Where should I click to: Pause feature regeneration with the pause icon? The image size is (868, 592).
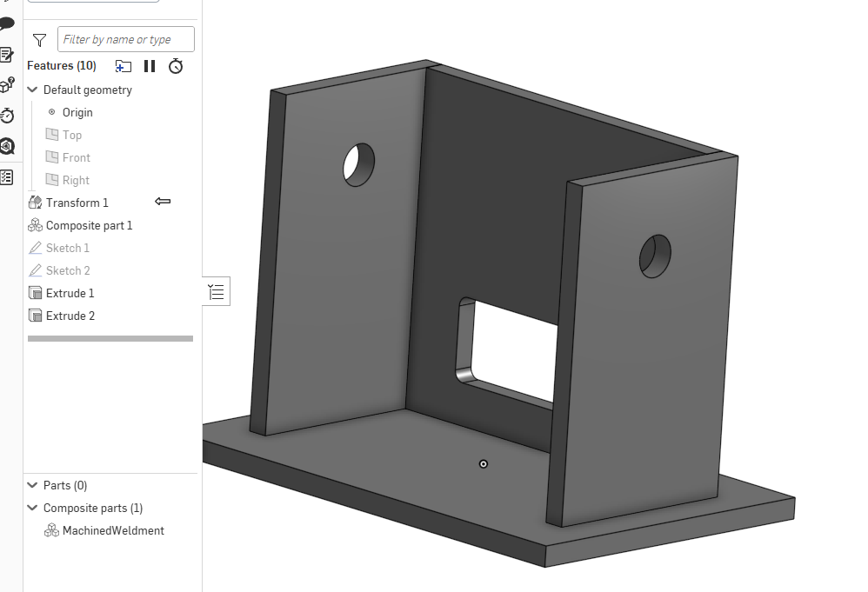150,66
